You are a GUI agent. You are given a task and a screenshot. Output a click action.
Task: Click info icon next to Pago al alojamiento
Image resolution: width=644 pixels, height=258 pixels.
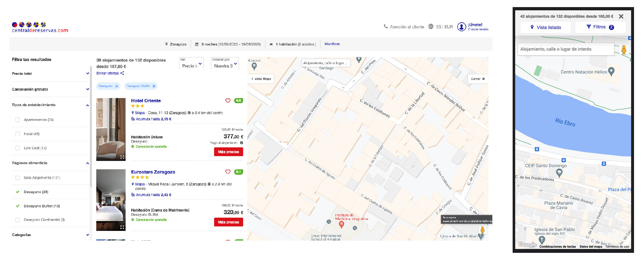pyautogui.click(x=241, y=143)
